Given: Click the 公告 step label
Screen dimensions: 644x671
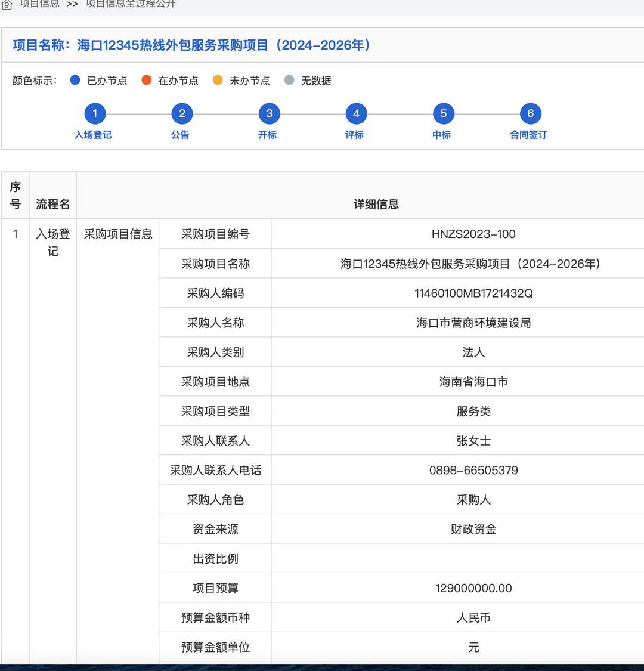Looking at the screenshot, I should 180,135.
